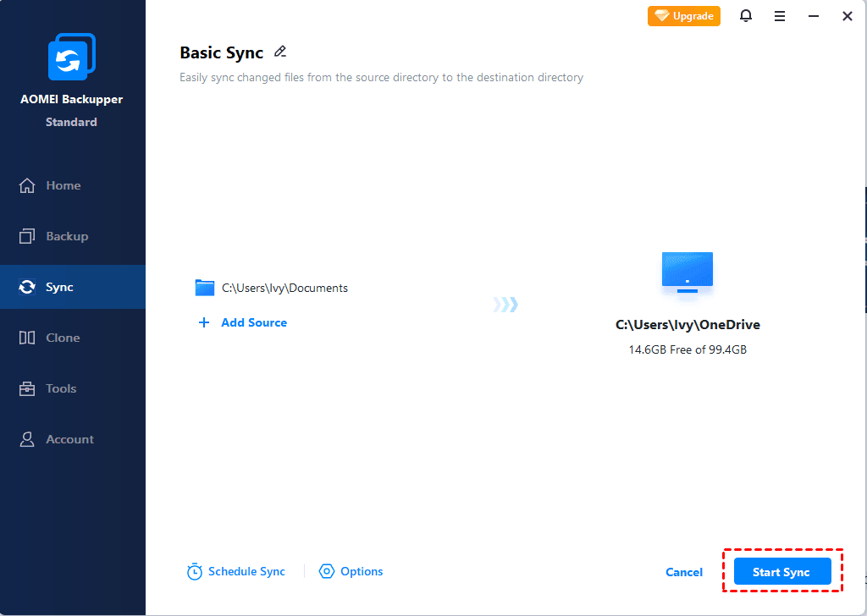Select the Home sidebar icon
867x616 pixels.
coord(25,184)
